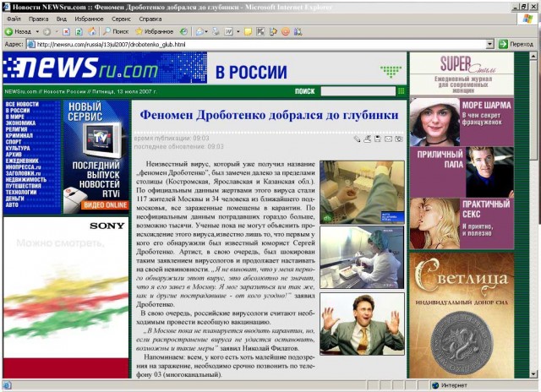Click the vertical scrollbar down arrow

533,374
